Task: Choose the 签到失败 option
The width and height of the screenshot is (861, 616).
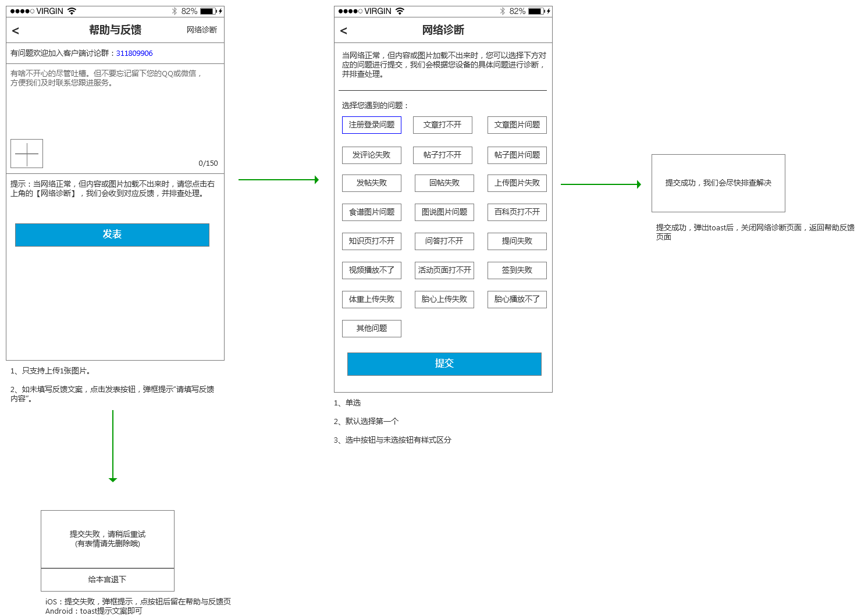Action: (517, 270)
